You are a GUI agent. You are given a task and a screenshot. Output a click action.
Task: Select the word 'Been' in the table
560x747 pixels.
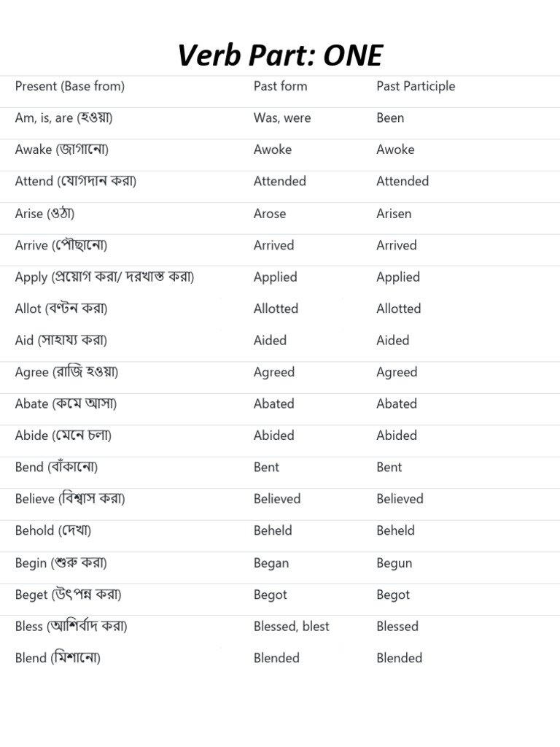tap(390, 118)
